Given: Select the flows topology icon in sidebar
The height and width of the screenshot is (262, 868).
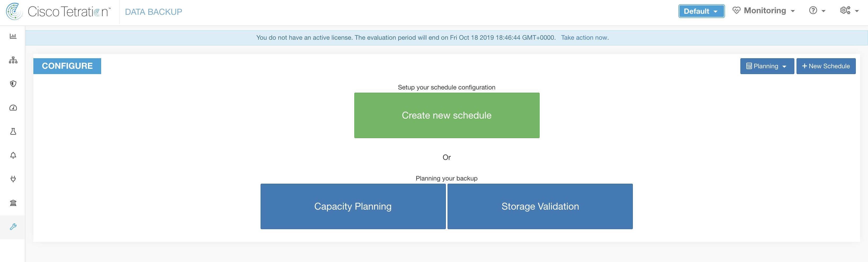Looking at the screenshot, I should coord(13,60).
